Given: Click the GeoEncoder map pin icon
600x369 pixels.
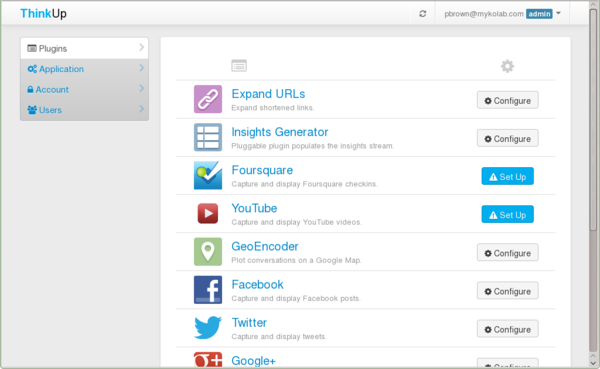Looking at the screenshot, I should [208, 251].
